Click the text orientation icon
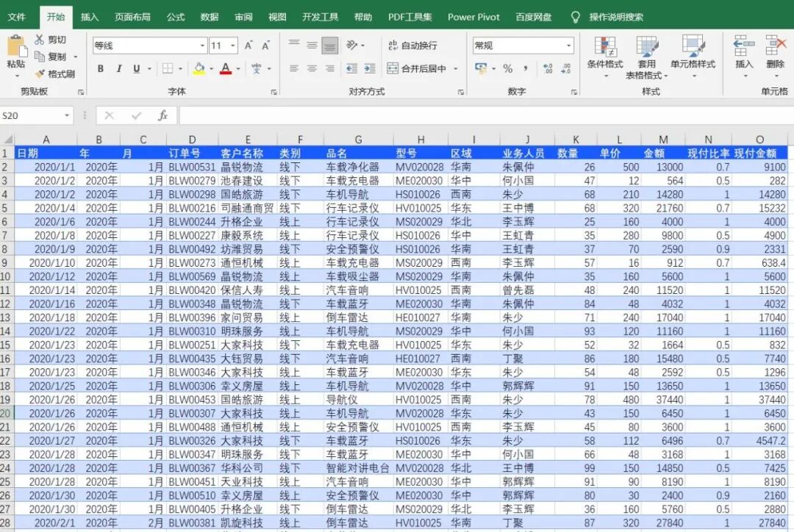Viewport: 794px width, 532px height. [x=352, y=46]
